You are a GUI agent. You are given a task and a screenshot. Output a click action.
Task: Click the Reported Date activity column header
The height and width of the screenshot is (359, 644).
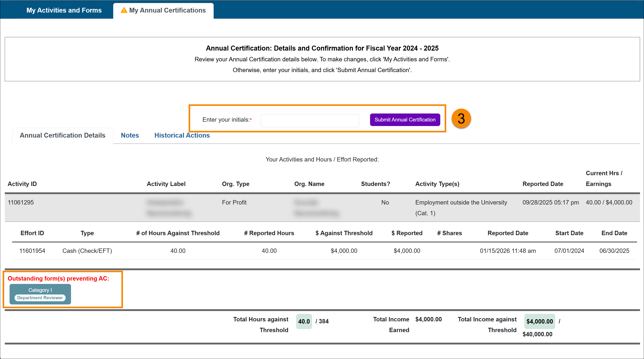click(x=543, y=184)
